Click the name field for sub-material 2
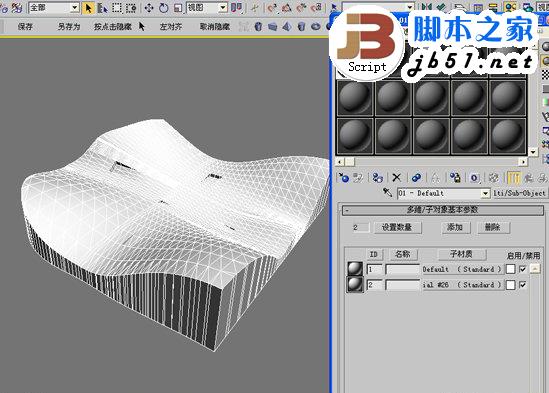Viewport: 549px width, 393px height. point(402,285)
